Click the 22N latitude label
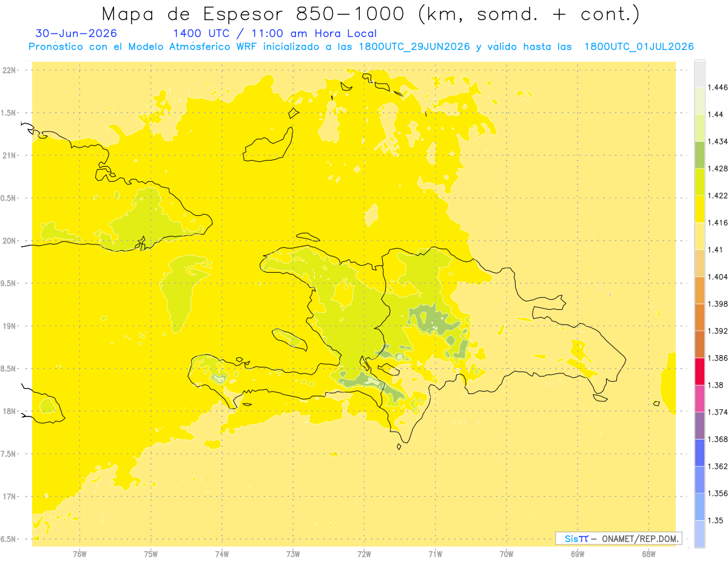 click(x=10, y=70)
